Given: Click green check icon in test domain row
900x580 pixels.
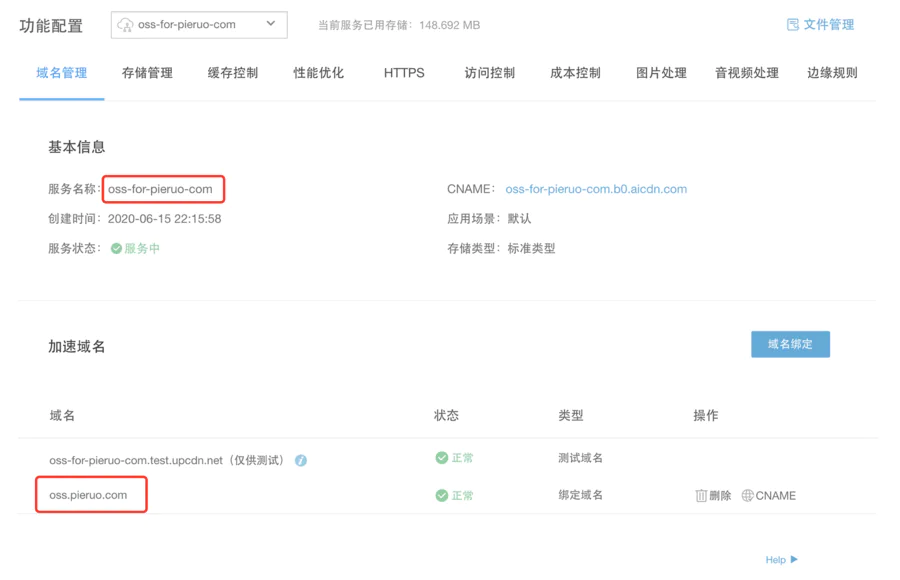Looking at the screenshot, I should [441, 458].
